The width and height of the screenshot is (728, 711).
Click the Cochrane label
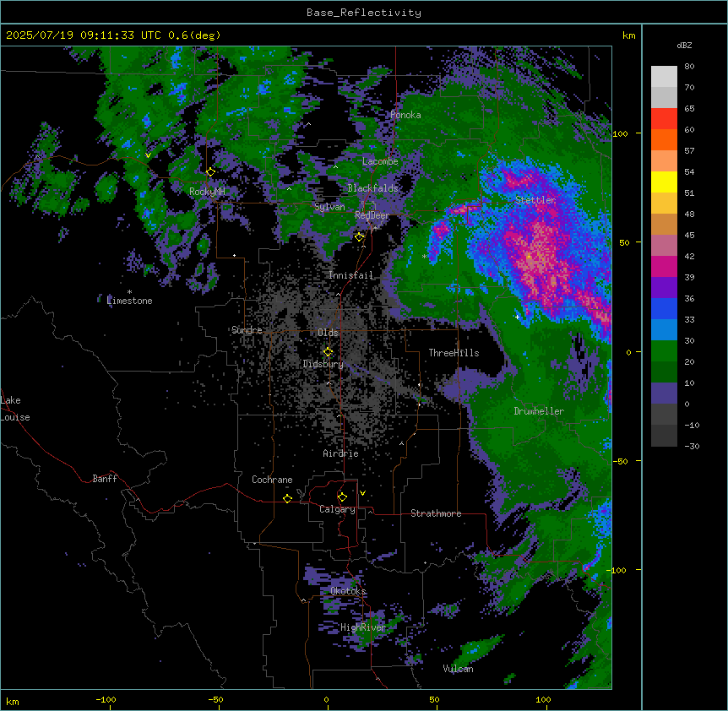pyautogui.click(x=272, y=480)
